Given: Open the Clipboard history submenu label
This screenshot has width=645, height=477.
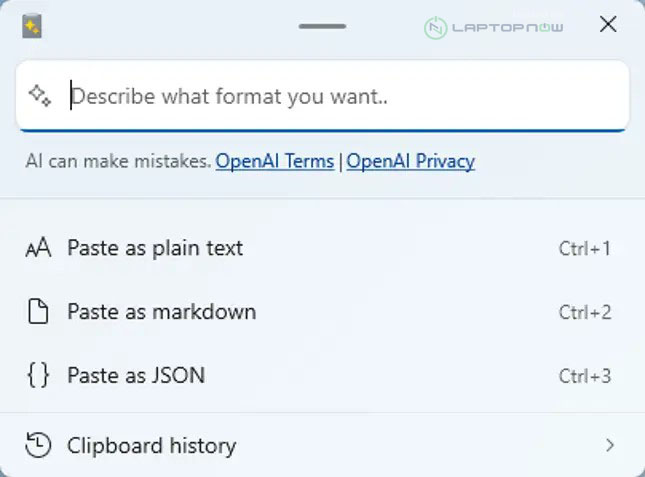Looking at the screenshot, I should click(151, 445).
